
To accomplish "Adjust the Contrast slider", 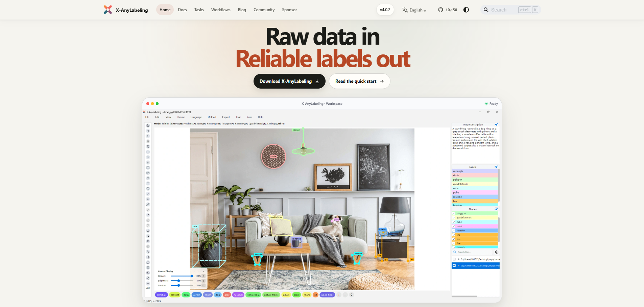I will click(x=182, y=285).
